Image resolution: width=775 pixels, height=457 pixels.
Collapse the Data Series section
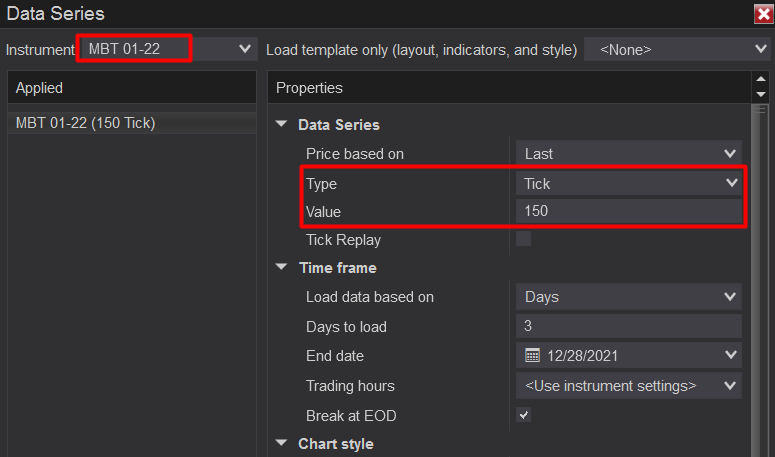pos(281,125)
